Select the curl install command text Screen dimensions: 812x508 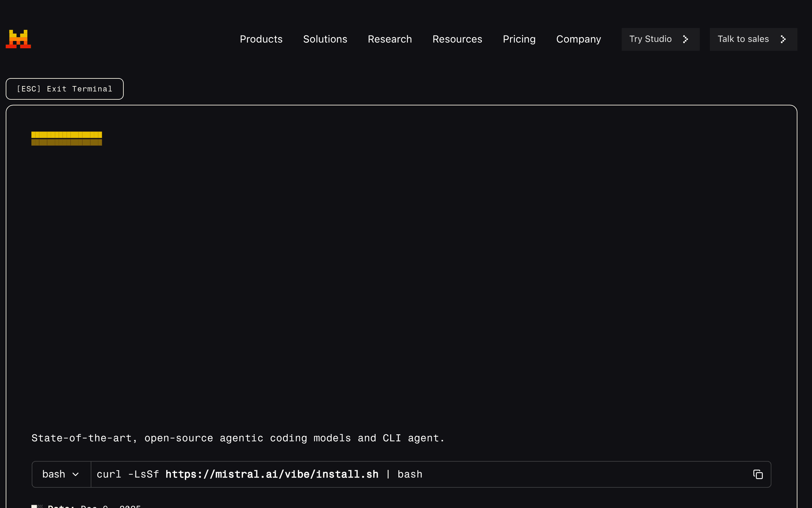click(259, 474)
